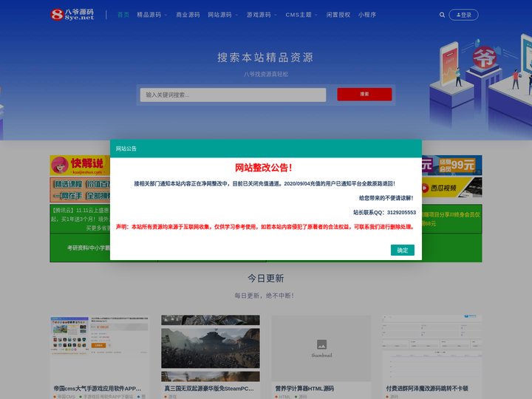Viewport: 532px width, 399px height.
Task: Confirm the announcement with 确定 button
Action: [403, 250]
